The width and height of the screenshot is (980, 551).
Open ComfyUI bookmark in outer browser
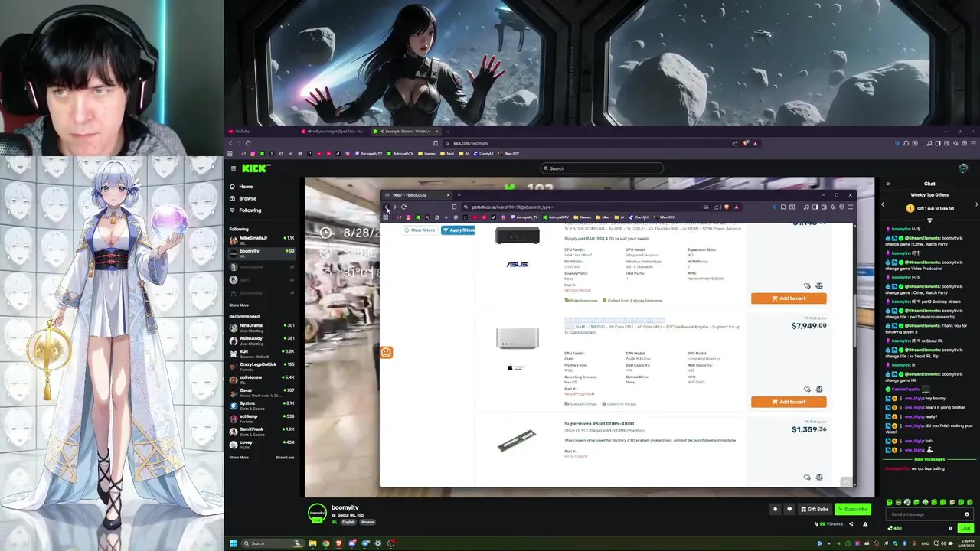[485, 154]
